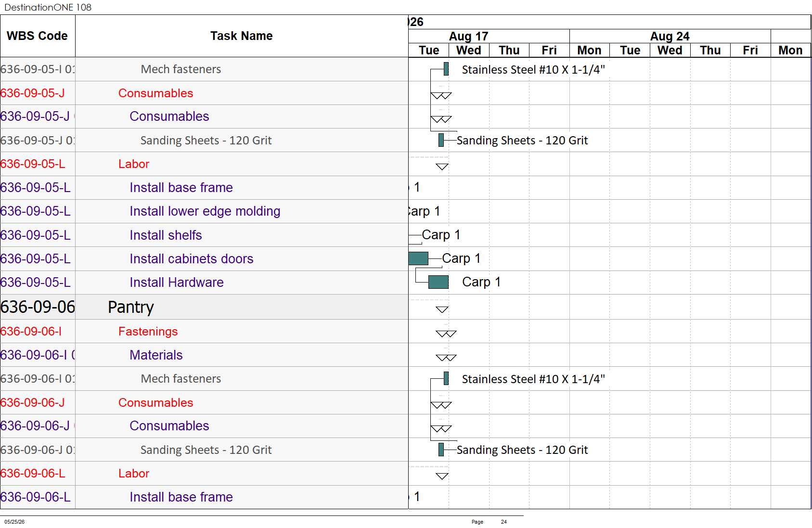
Task: Click the 636-09-05-J Consumables red summary marker
Action: tap(441, 95)
